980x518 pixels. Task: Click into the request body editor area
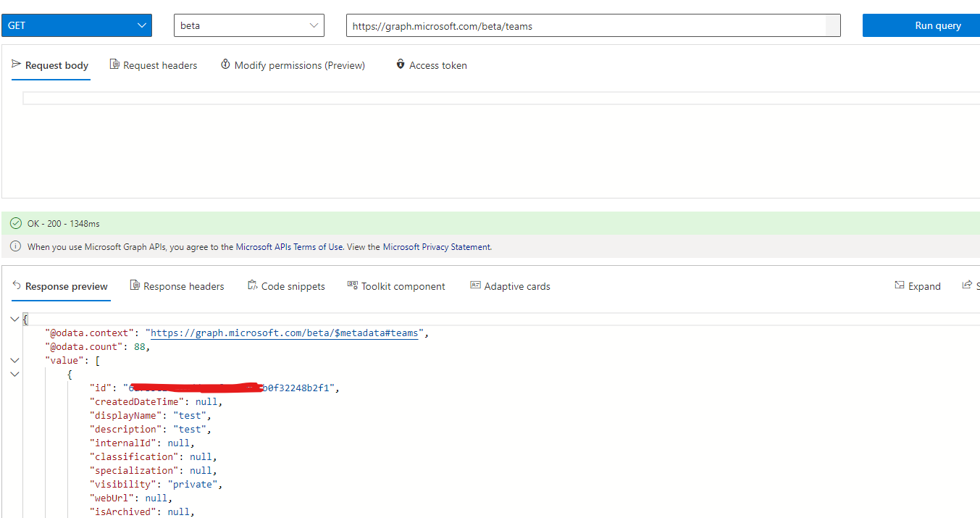pos(501,98)
